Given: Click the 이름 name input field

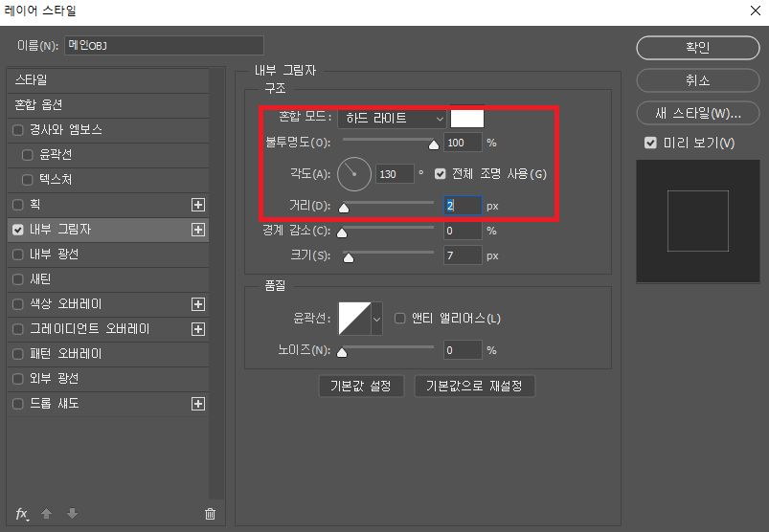Looking at the screenshot, I should (165, 46).
